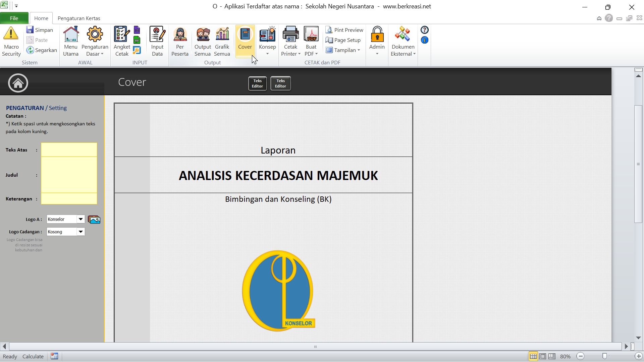Screen dimensions: 644x362
Task: Open the File menu tab
Action: pyautogui.click(x=14, y=18)
